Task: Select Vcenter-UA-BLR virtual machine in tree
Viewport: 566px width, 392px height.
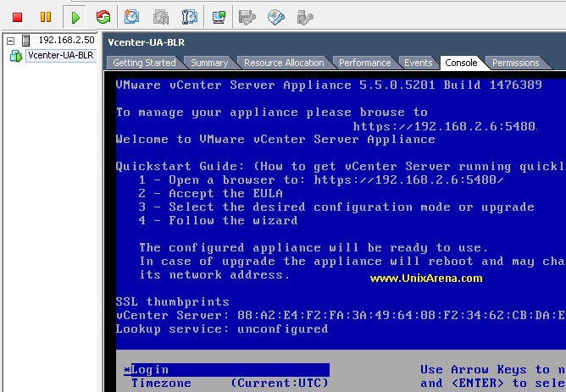Action: (61, 55)
